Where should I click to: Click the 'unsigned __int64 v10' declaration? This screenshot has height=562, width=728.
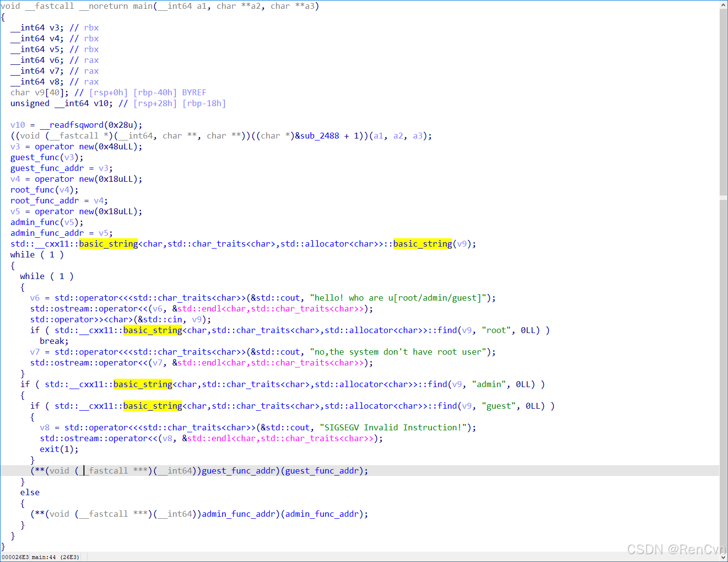62,103
